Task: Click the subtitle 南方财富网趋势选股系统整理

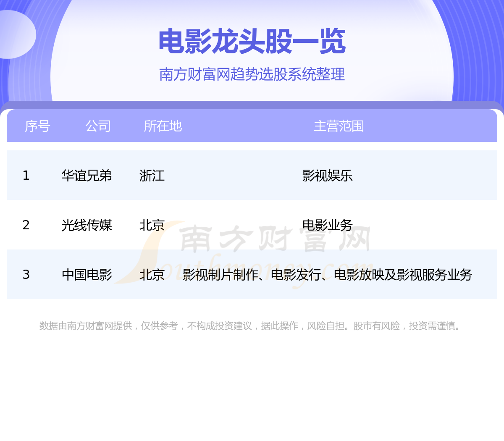Action: (252, 74)
